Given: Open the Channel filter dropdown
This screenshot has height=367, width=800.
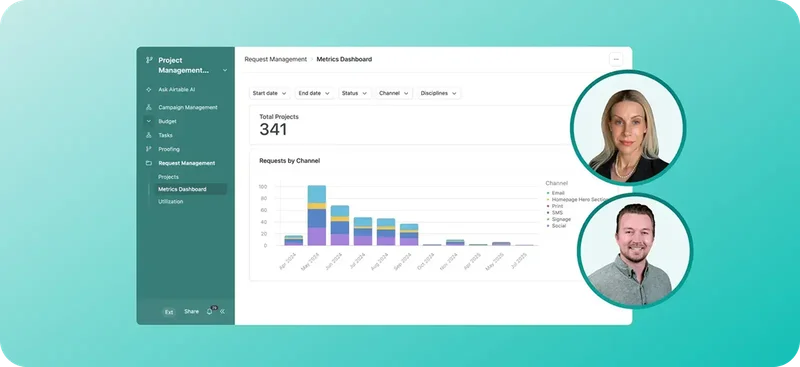Looking at the screenshot, I should tap(394, 93).
